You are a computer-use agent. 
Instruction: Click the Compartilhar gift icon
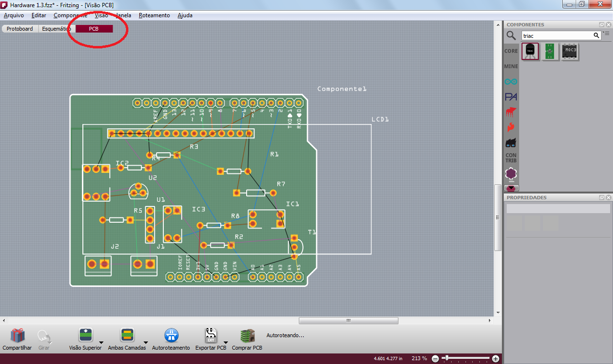(17, 336)
